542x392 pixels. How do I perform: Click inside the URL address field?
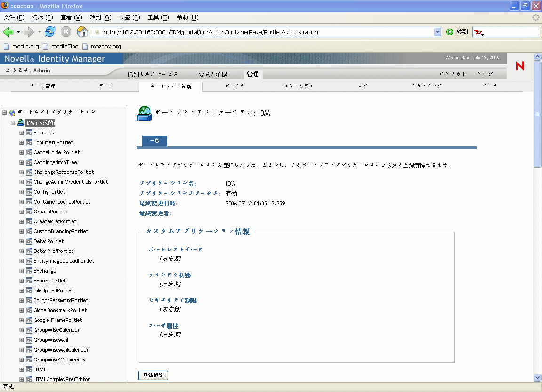[x=235, y=31]
